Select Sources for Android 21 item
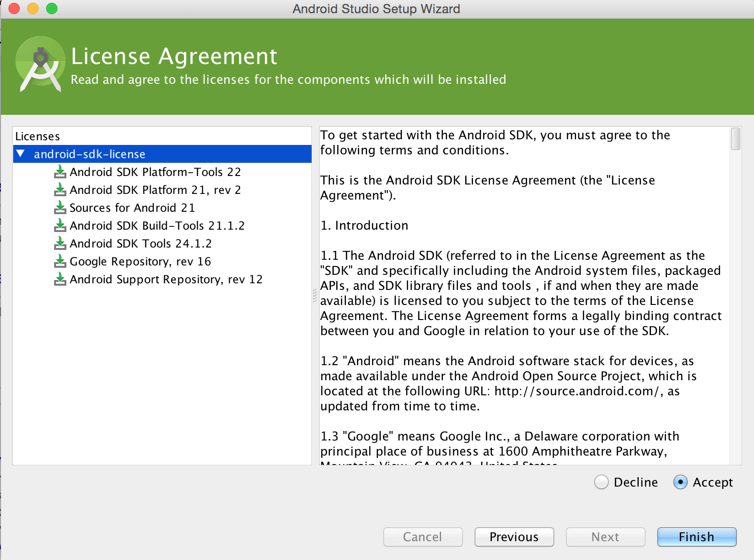This screenshot has width=754, height=560. [x=132, y=208]
